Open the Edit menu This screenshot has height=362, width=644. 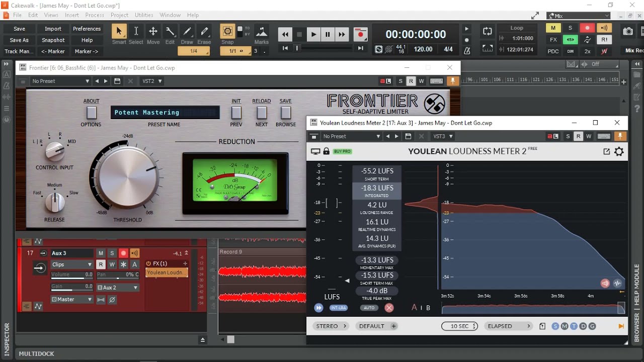[x=33, y=15]
